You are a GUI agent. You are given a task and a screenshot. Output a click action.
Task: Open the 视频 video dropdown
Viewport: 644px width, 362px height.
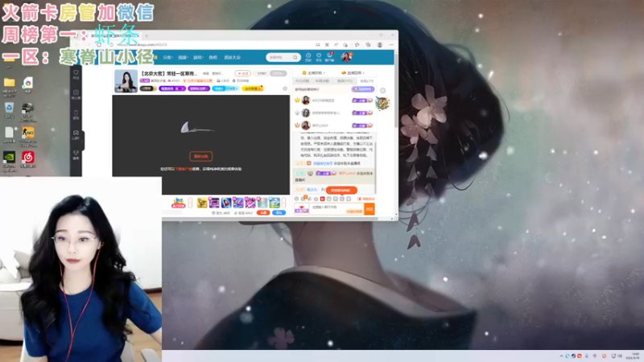(x=183, y=57)
